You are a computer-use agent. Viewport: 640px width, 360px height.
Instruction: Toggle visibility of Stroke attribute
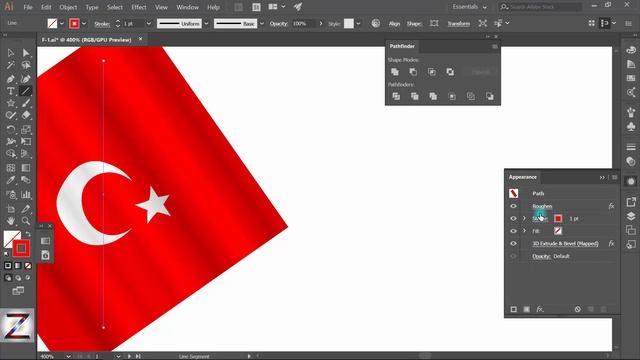[513, 218]
